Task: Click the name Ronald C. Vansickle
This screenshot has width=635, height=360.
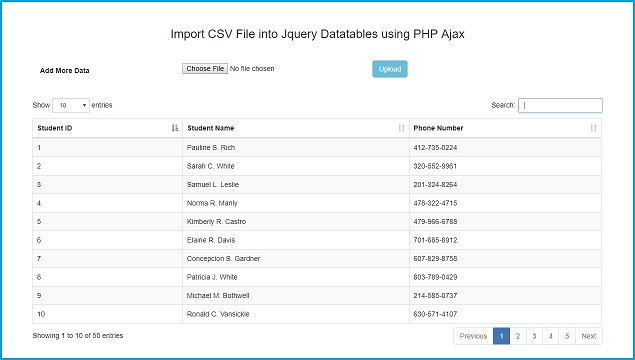Action: click(x=218, y=314)
